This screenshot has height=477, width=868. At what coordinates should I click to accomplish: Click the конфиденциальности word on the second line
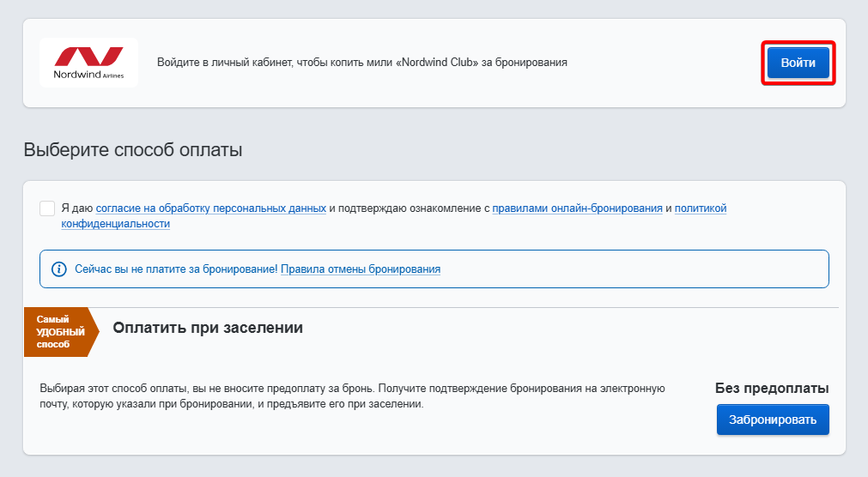[115, 224]
